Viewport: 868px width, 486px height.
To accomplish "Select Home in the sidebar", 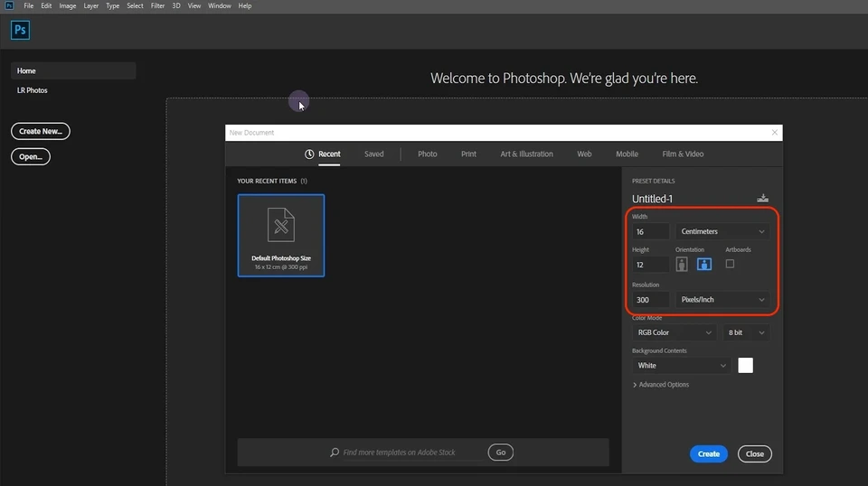I will point(73,70).
